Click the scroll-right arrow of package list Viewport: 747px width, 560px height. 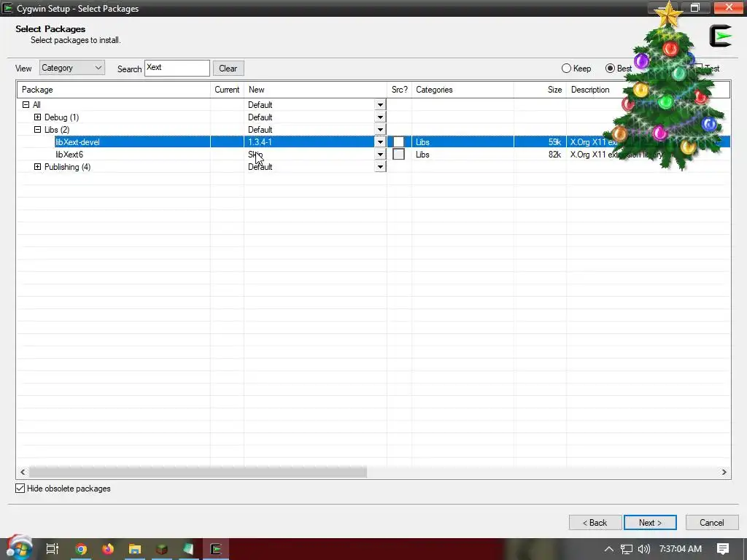[x=724, y=472]
